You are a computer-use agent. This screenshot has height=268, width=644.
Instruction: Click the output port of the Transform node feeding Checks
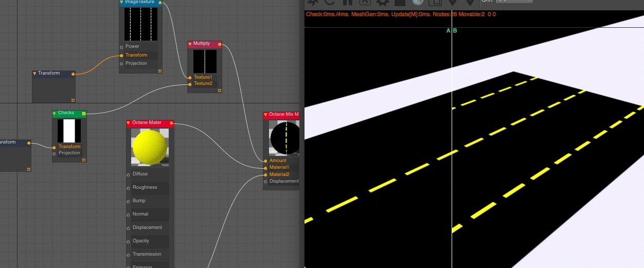pos(29,143)
